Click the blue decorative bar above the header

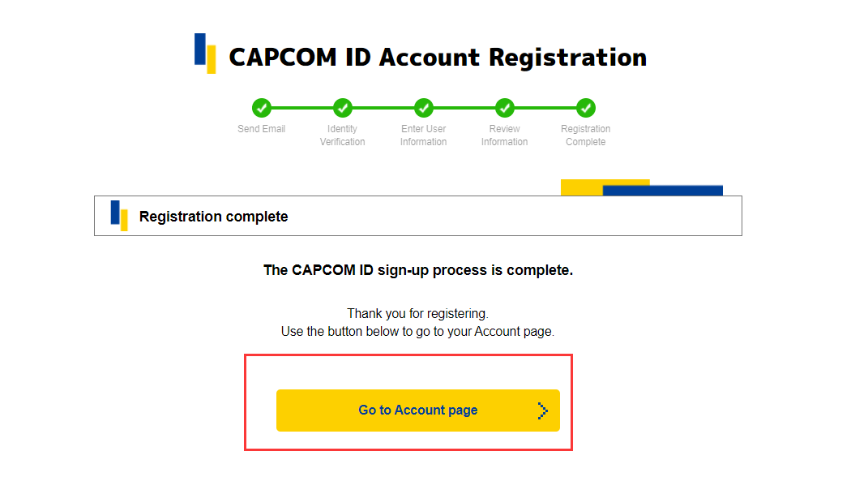click(x=663, y=191)
